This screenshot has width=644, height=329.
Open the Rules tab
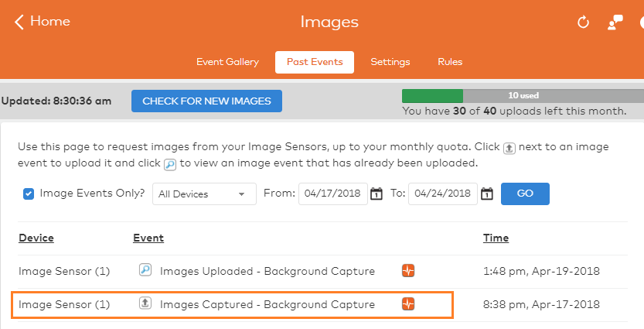pyautogui.click(x=450, y=62)
